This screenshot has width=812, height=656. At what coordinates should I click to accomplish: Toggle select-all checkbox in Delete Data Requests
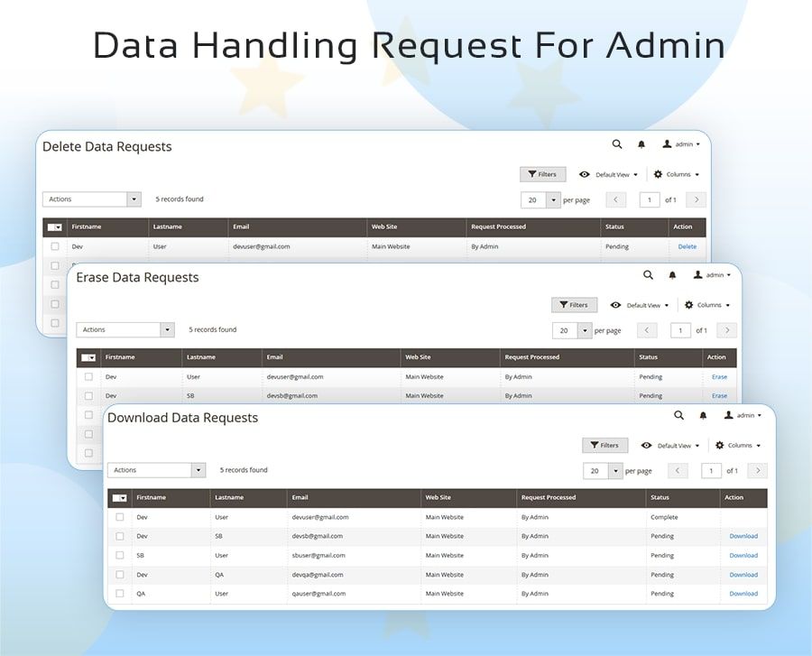tap(54, 227)
